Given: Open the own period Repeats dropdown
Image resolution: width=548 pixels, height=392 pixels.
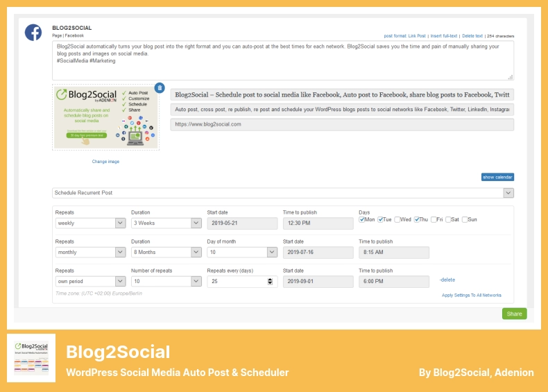Looking at the screenshot, I should pyautogui.click(x=90, y=281).
